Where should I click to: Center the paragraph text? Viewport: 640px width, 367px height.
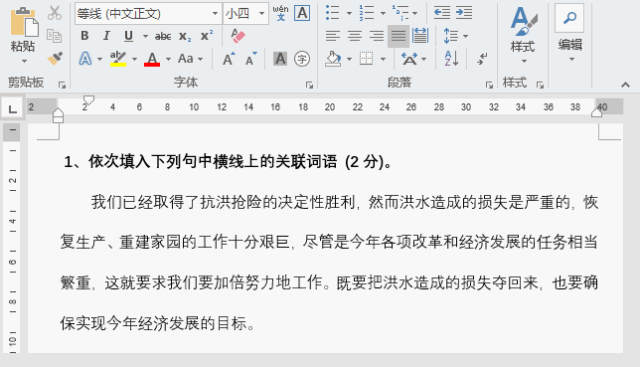click(x=355, y=36)
